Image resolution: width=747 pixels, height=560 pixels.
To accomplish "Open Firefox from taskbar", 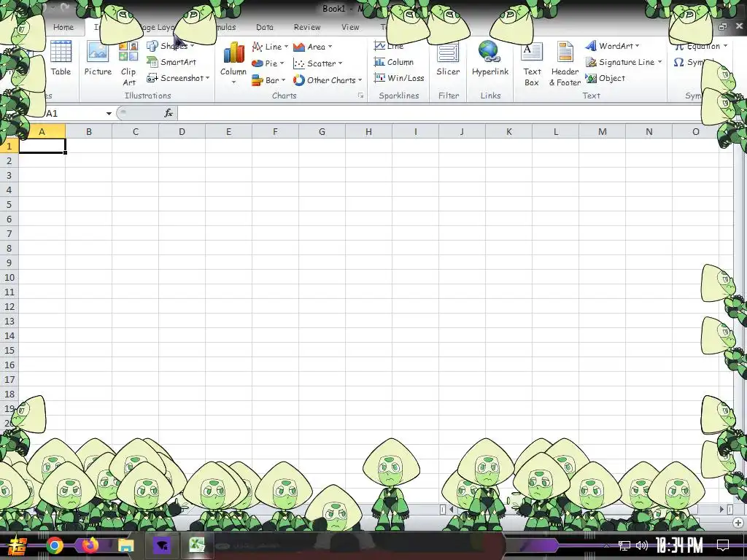I will point(90,545).
